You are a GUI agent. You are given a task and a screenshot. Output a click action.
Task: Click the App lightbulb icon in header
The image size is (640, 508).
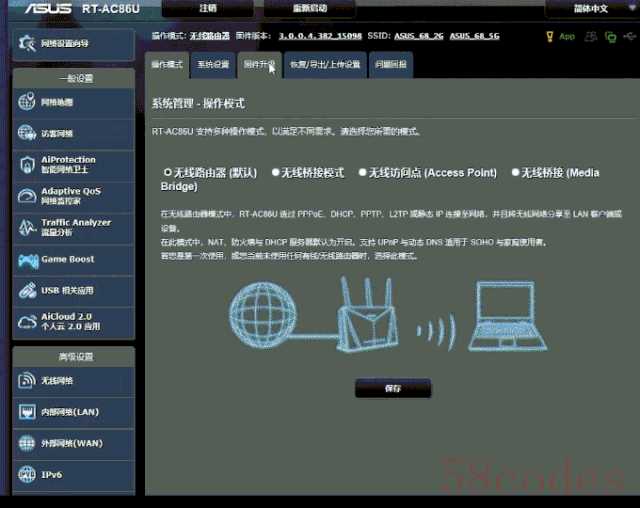point(550,36)
